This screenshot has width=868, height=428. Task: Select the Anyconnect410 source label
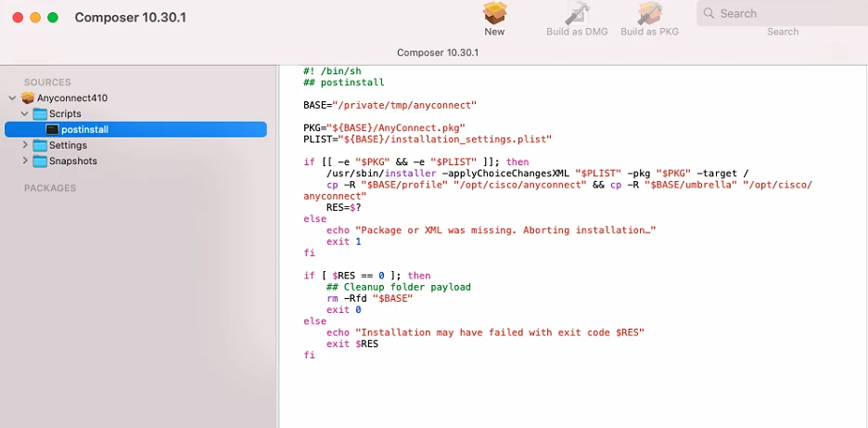pyautogui.click(x=72, y=98)
